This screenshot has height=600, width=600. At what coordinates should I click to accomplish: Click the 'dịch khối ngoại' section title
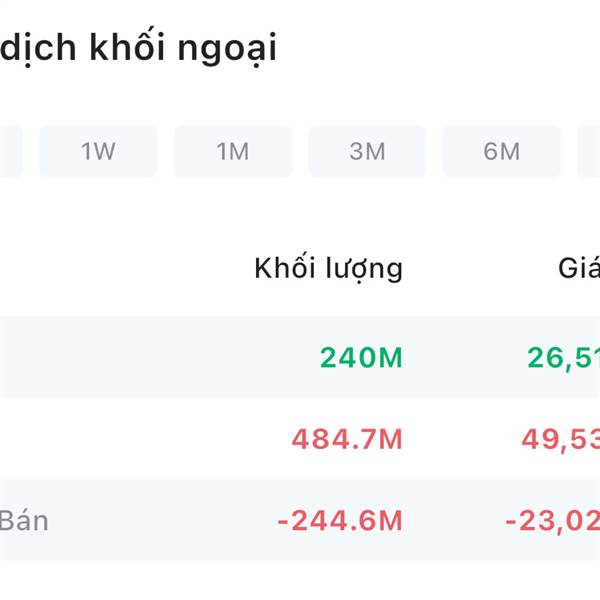(138, 48)
